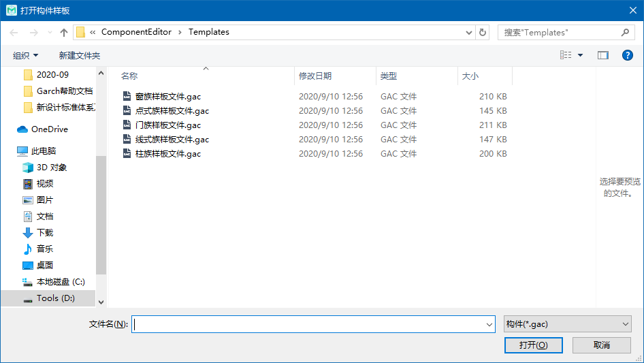Select the file 窗族样板文件.gac
Screen dimensions: 644x363
pyautogui.click(x=168, y=97)
